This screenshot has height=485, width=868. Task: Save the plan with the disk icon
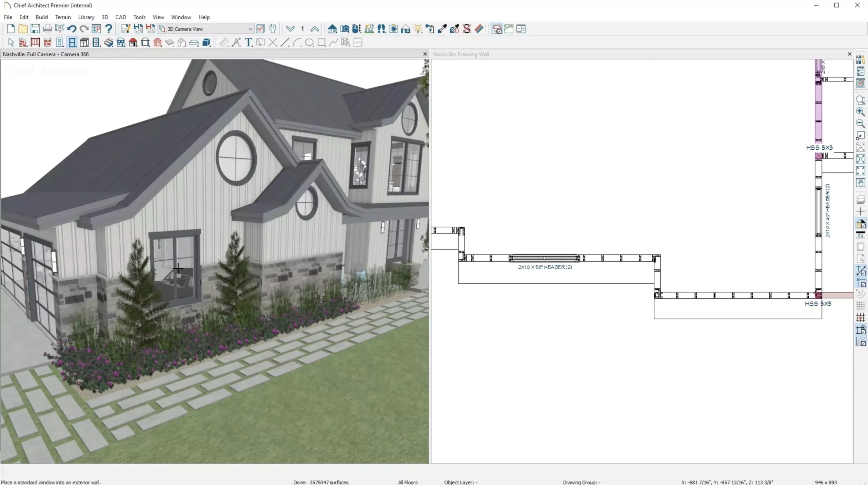[35, 29]
